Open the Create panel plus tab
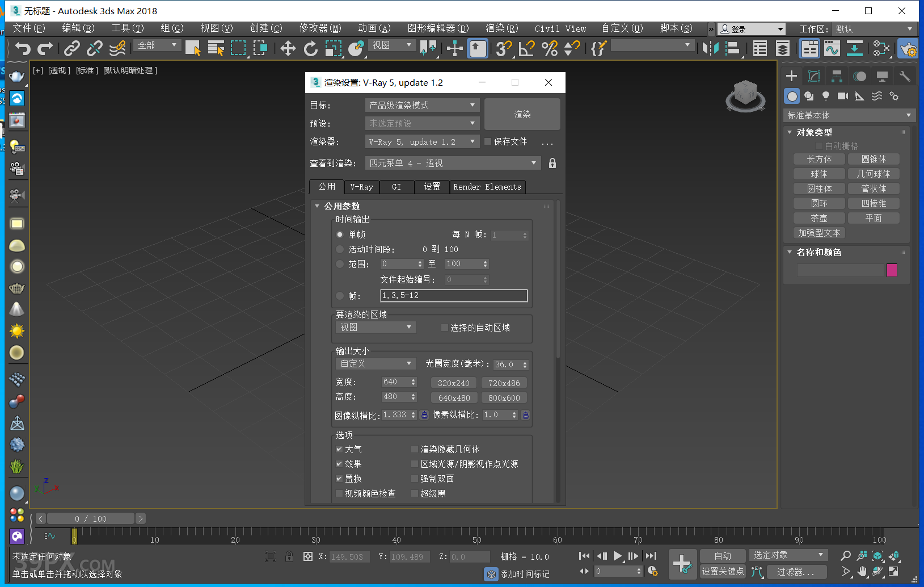The image size is (924, 587). click(792, 76)
